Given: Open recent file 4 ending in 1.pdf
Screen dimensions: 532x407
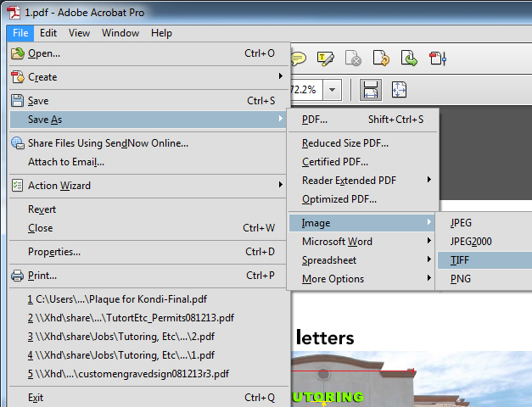Looking at the screenshot, I should tap(148, 355).
